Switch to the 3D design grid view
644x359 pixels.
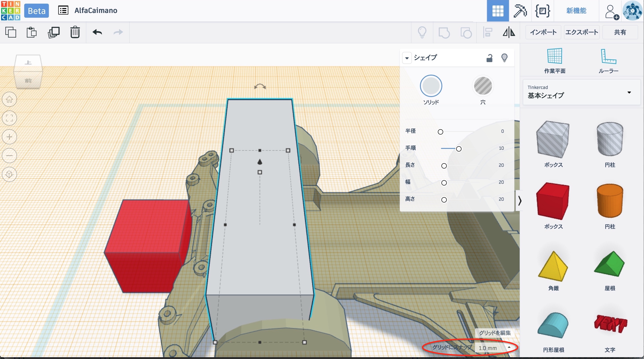498,11
